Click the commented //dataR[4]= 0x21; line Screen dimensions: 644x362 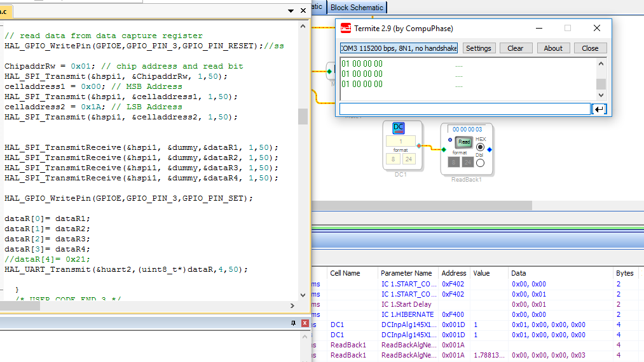(x=47, y=259)
